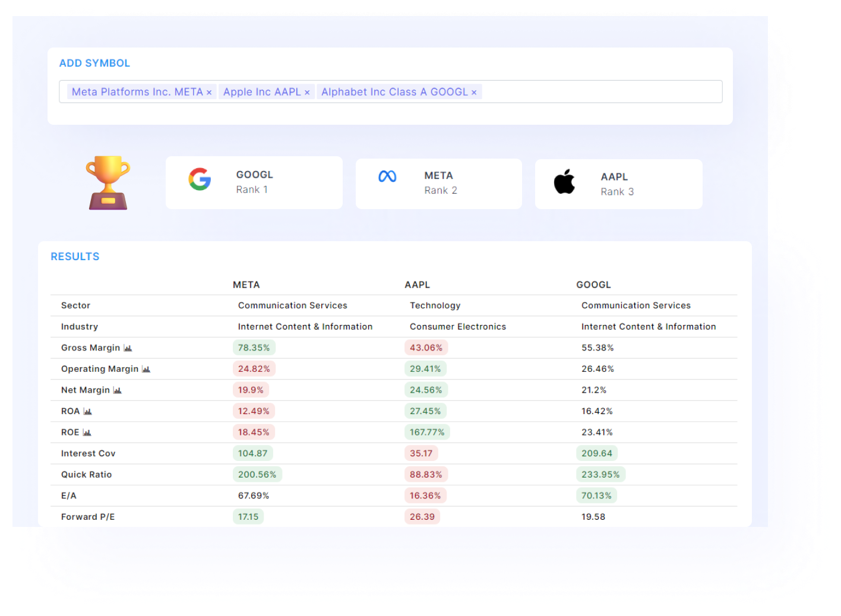Click the Meta logo on Rank 2 card

pos(387,176)
